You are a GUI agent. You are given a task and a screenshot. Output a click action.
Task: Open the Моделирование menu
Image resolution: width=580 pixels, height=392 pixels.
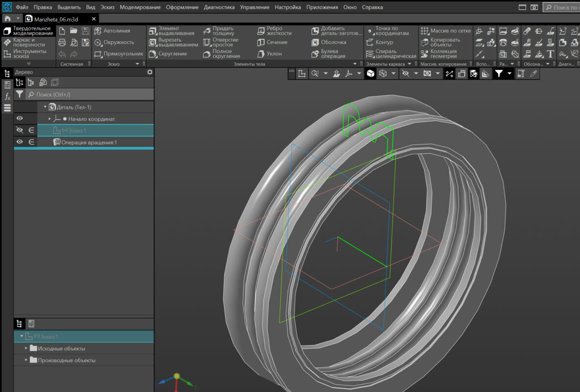pyautogui.click(x=140, y=7)
